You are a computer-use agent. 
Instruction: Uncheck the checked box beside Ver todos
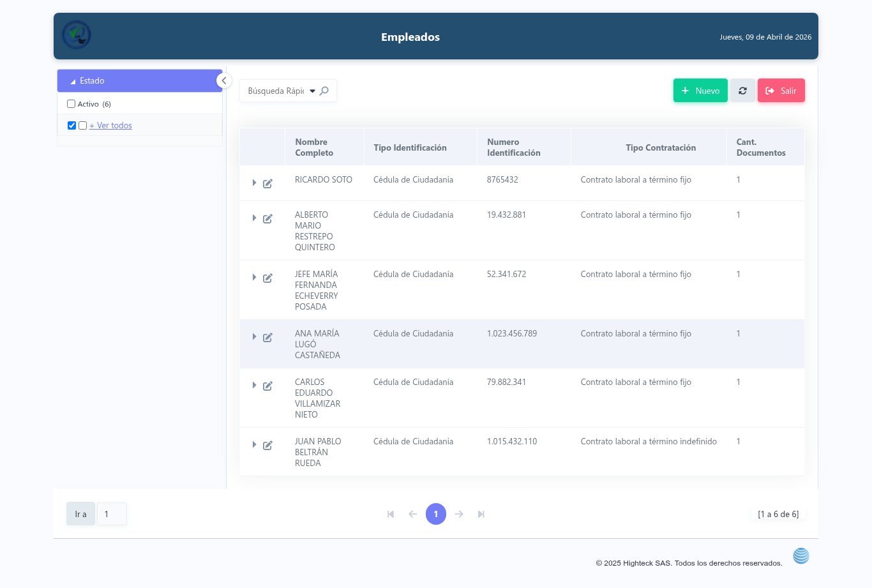pos(71,125)
